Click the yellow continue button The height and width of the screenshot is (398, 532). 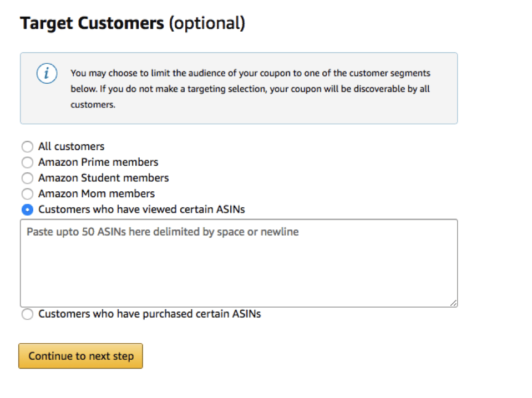click(80, 356)
